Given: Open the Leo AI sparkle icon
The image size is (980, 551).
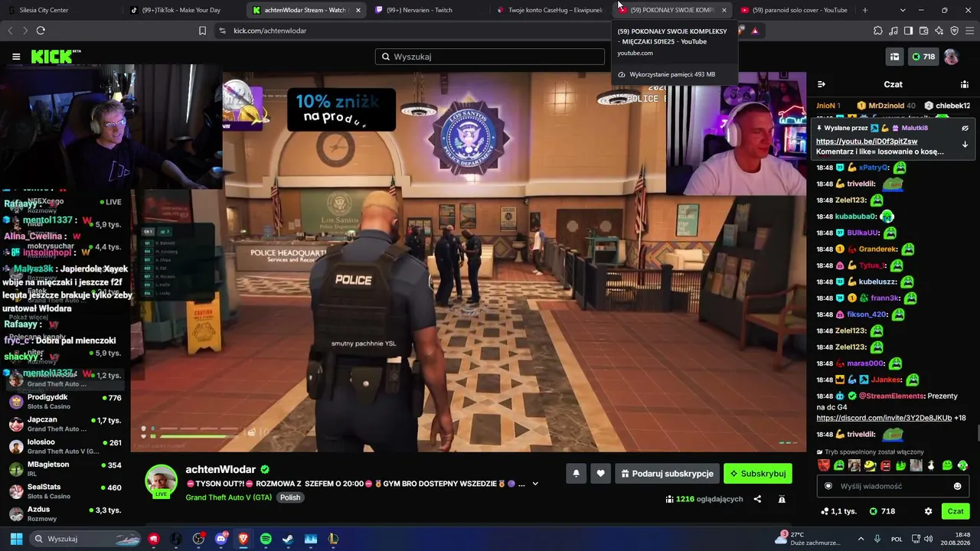Looking at the screenshot, I should (939, 31).
